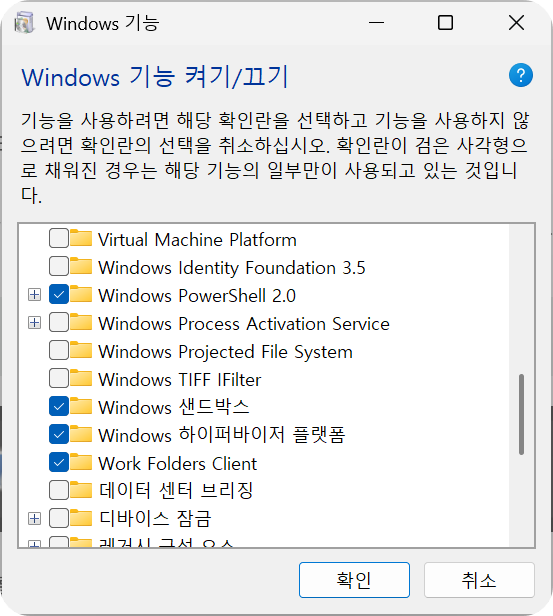Click the folder icon beside Work Folders Client

point(81,462)
